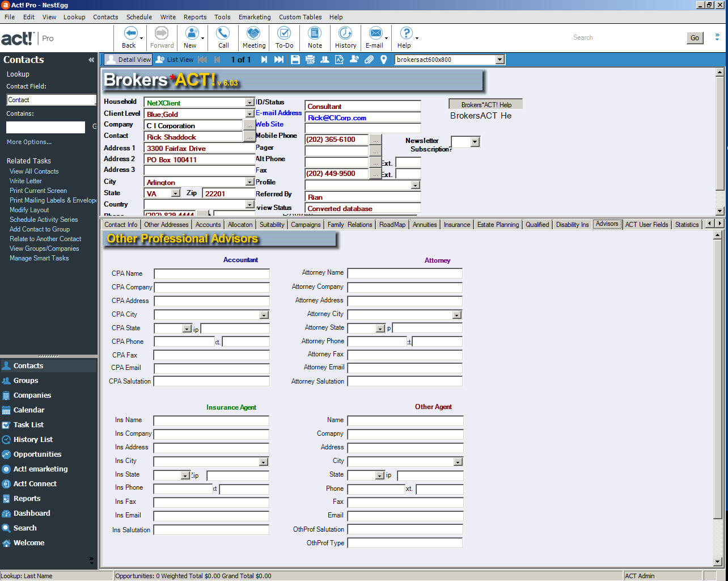Create a new contact with New icon

192,33
